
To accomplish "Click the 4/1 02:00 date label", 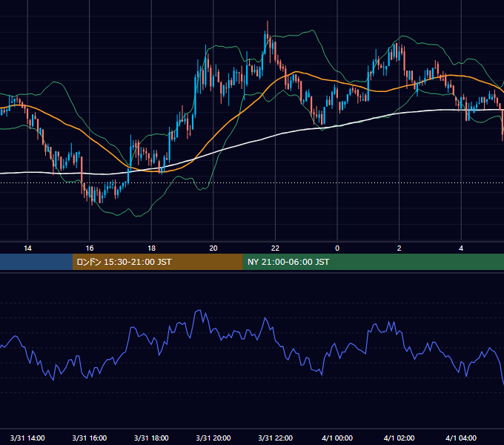I will (399, 438).
